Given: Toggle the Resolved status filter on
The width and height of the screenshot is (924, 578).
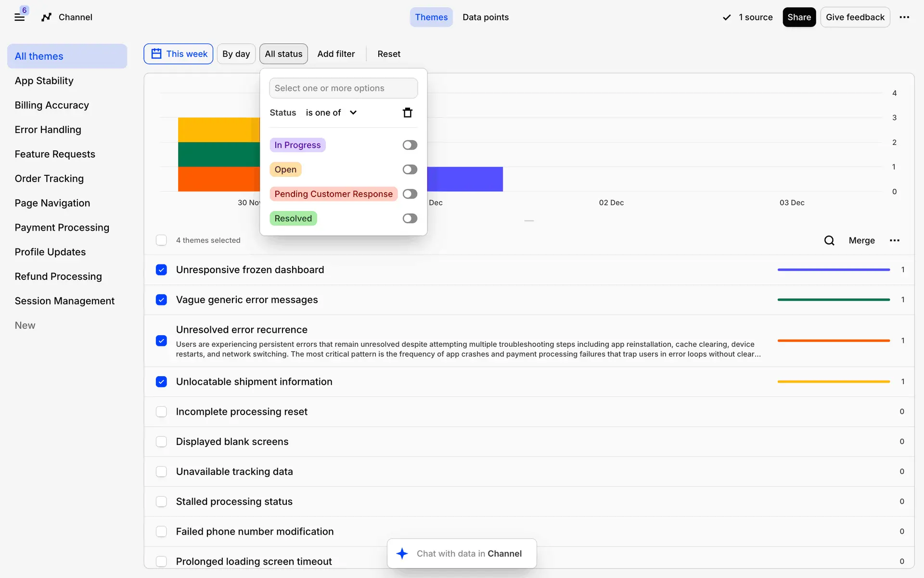Looking at the screenshot, I should [x=410, y=219].
